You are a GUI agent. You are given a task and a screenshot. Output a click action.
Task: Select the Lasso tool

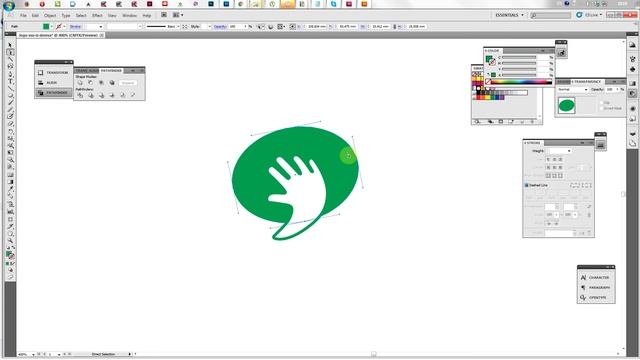click(x=10, y=67)
